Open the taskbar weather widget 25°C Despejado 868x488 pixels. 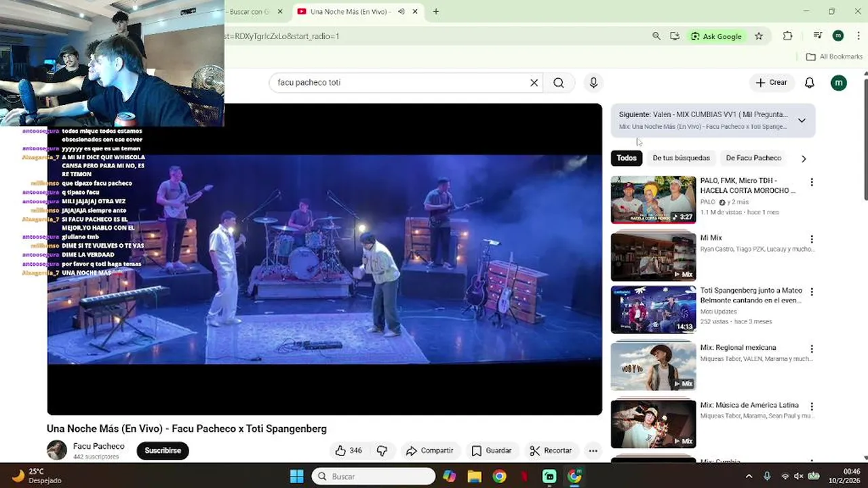coord(37,476)
